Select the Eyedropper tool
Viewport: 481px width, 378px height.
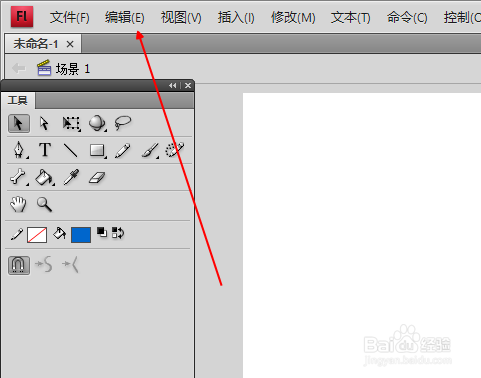[x=71, y=177]
